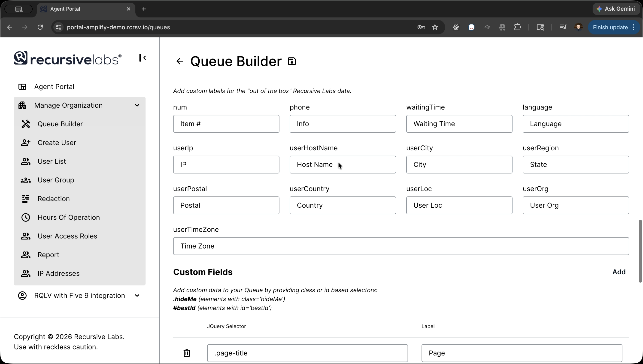Click the back arrow above Queue Builder

(179, 61)
